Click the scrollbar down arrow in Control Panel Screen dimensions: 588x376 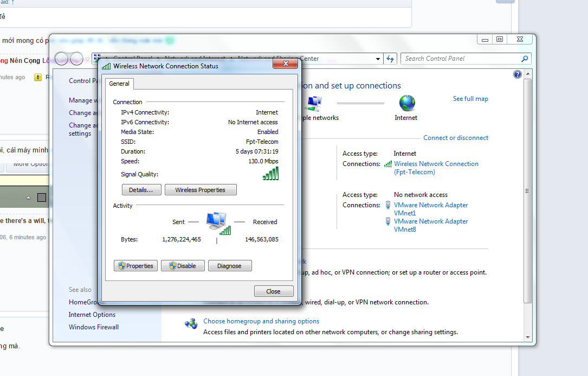click(528, 336)
